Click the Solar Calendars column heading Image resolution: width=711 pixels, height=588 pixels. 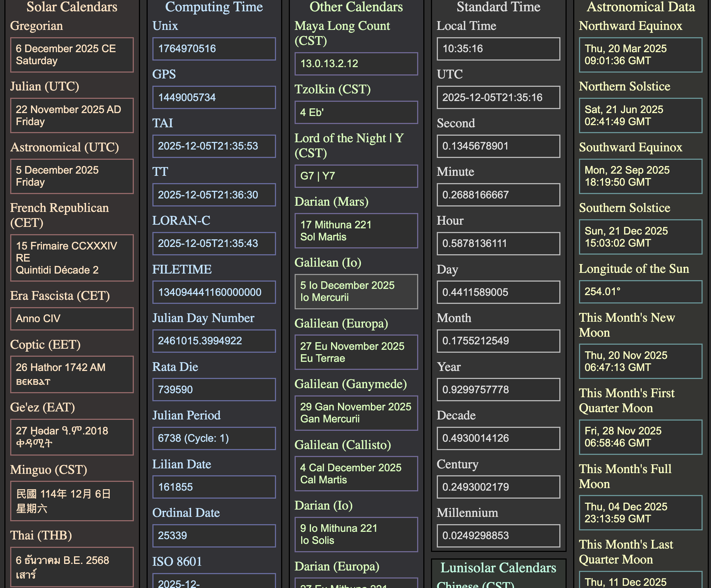(x=72, y=7)
